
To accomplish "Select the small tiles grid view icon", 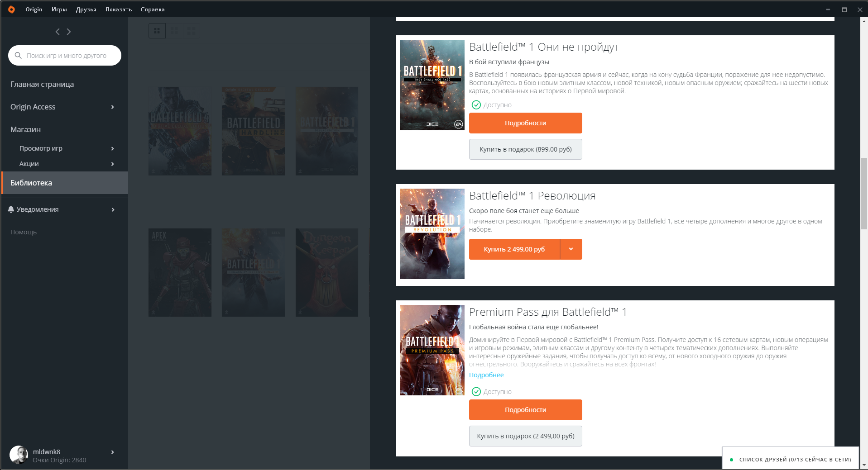I will (191, 31).
